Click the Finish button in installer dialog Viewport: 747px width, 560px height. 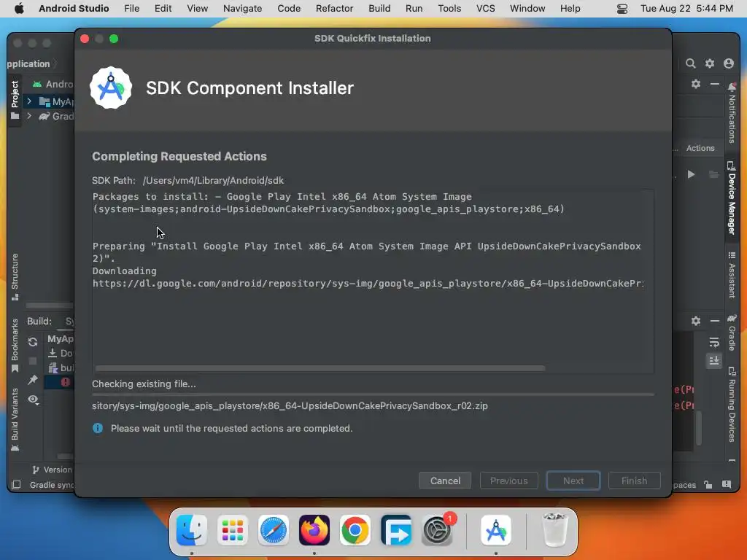[634, 481]
